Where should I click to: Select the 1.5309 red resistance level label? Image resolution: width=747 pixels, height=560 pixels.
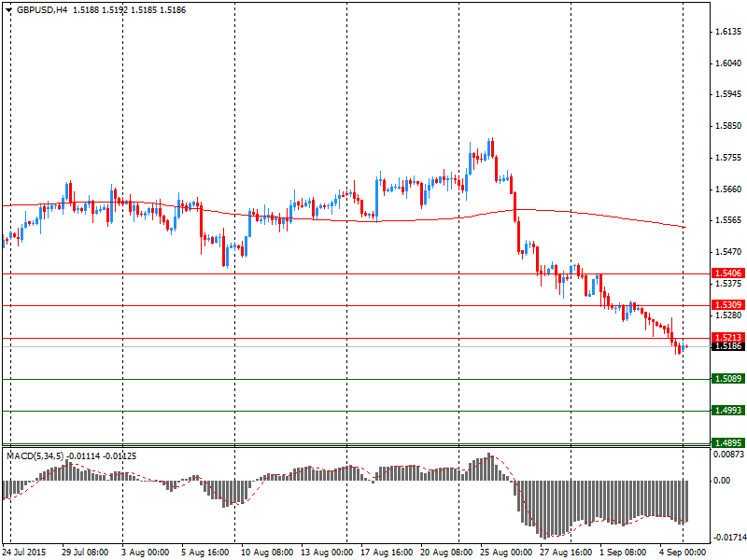point(728,305)
